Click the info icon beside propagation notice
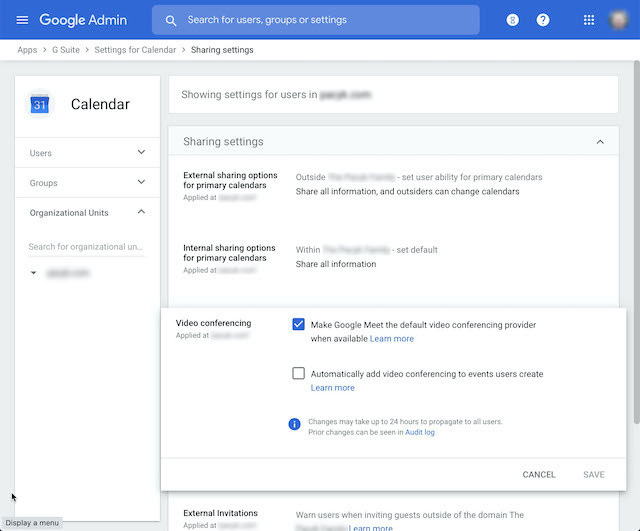This screenshot has height=531, width=640. click(x=294, y=424)
